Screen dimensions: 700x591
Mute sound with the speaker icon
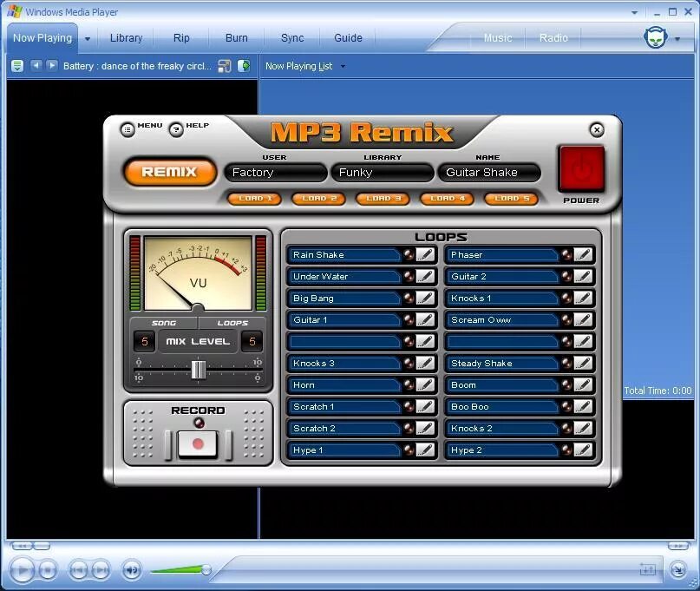tap(132, 570)
